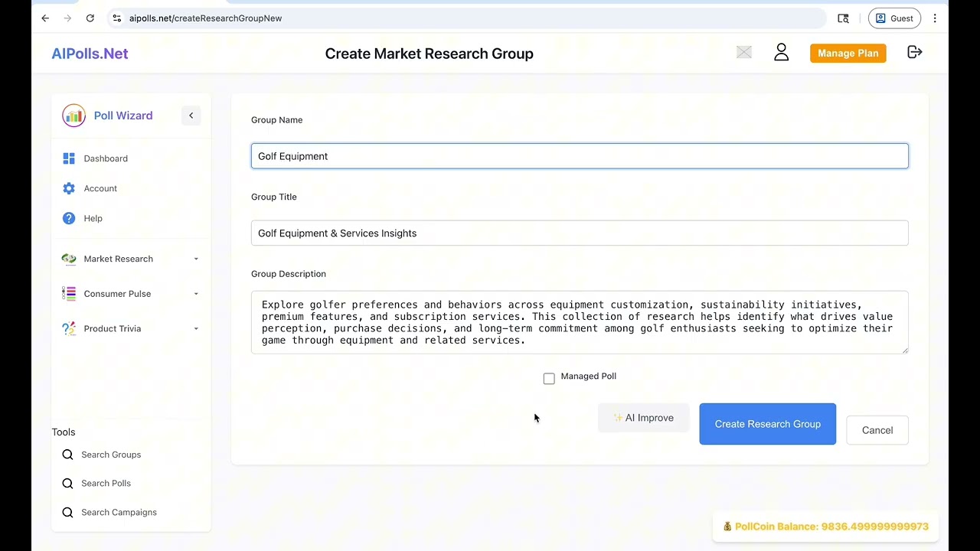Viewport: 980px width, 551px height.
Task: Click the PollCoin Balance badge
Action: (x=825, y=527)
